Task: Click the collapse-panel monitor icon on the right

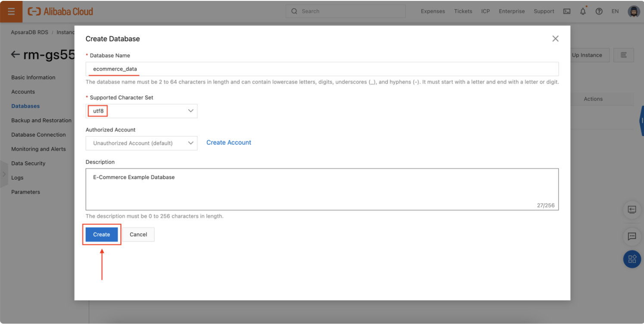Action: (632, 210)
